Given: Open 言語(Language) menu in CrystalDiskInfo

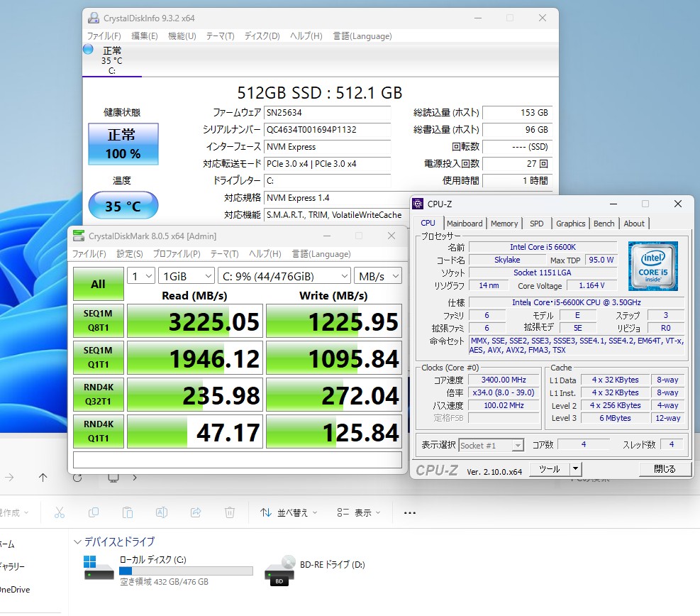Looking at the screenshot, I should [x=362, y=35].
